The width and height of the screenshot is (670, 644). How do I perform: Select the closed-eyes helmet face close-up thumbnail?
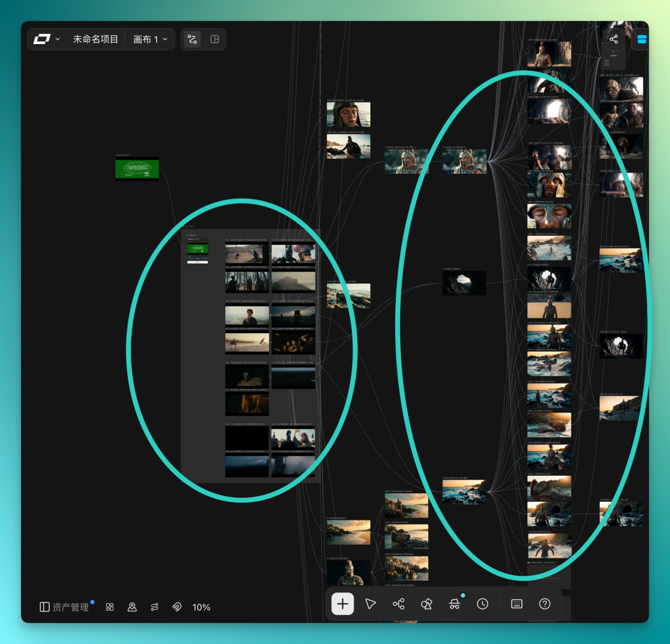[549, 216]
